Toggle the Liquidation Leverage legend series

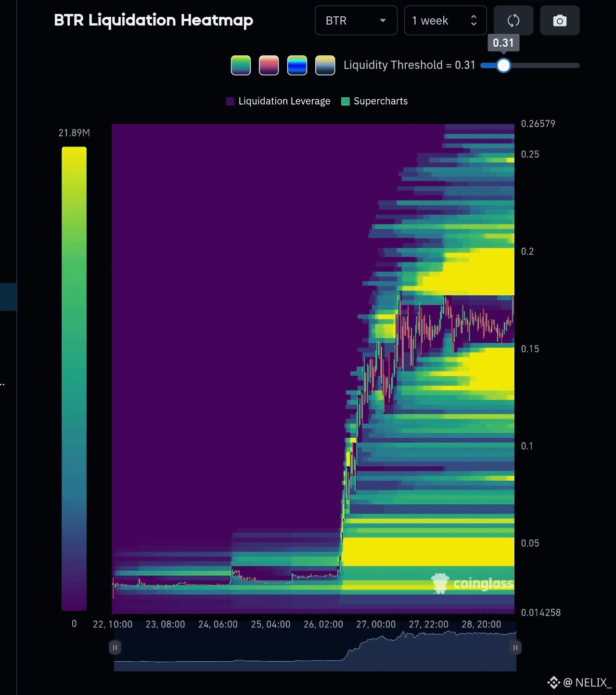(x=278, y=101)
